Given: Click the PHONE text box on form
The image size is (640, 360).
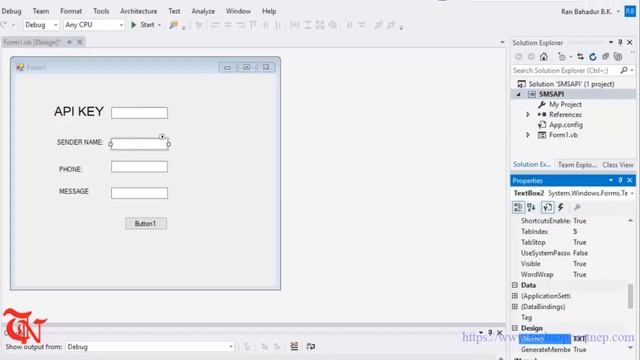Looking at the screenshot, I should click(x=139, y=167).
